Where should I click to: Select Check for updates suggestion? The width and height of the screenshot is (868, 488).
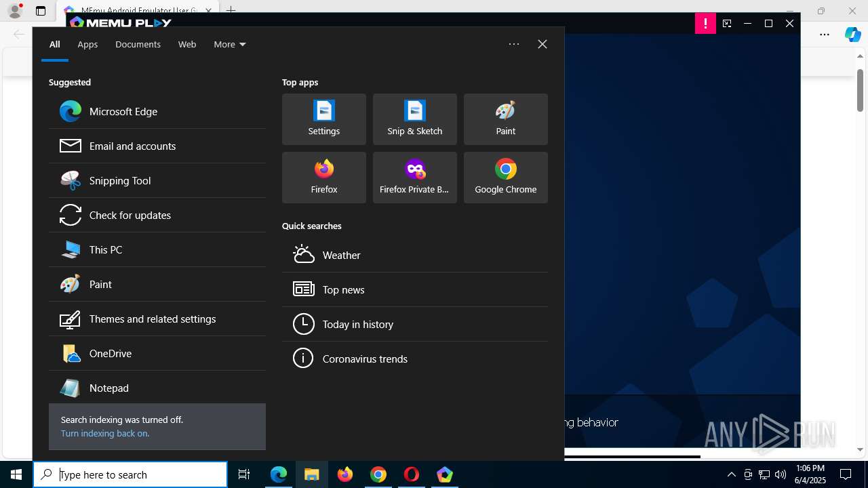tap(157, 215)
